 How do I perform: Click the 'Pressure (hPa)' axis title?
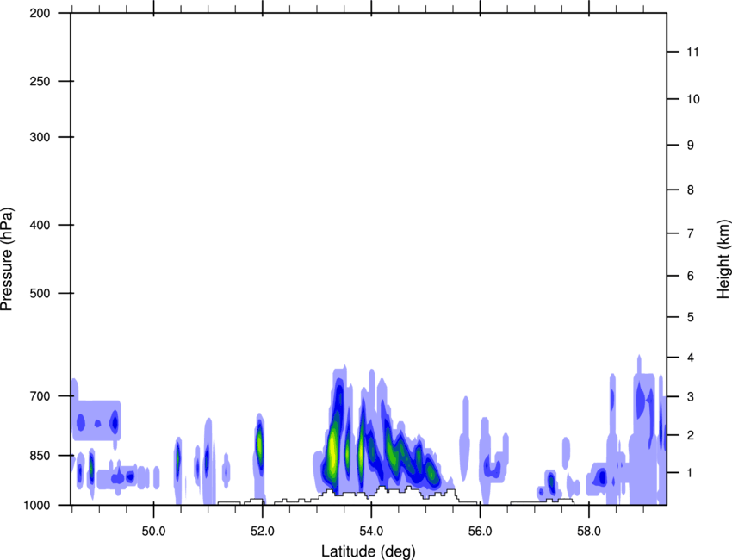pyautogui.click(x=7, y=259)
